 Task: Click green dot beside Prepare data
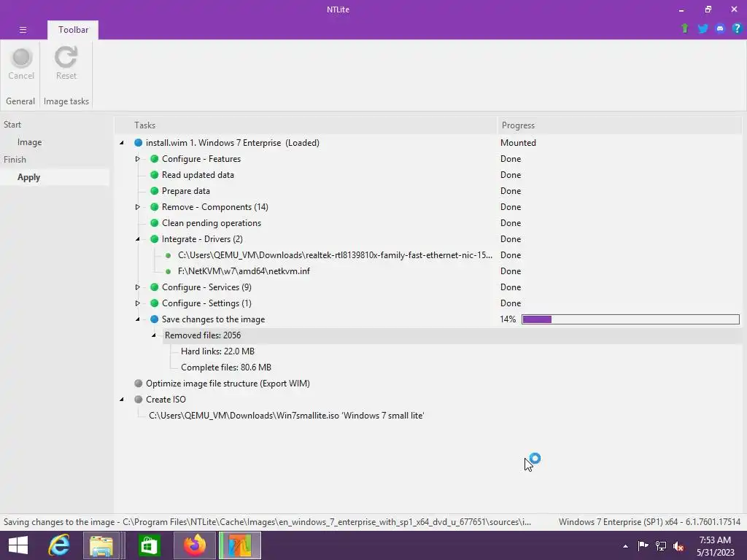coord(155,191)
